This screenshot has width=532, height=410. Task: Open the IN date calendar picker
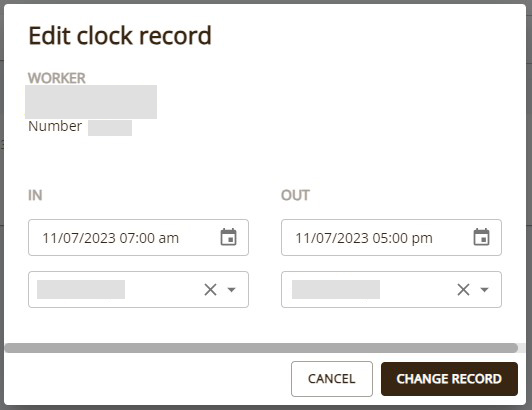(228, 237)
